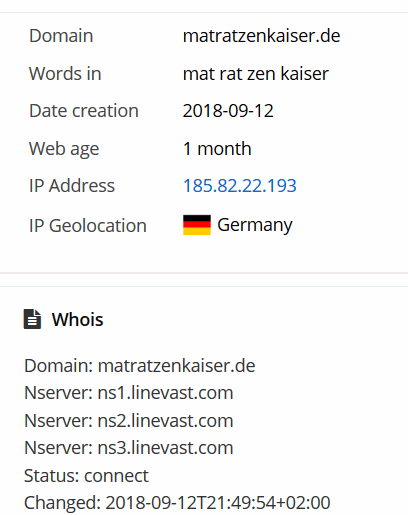
Task: Click the words value mat rat zen kaiser
Action: click(256, 74)
